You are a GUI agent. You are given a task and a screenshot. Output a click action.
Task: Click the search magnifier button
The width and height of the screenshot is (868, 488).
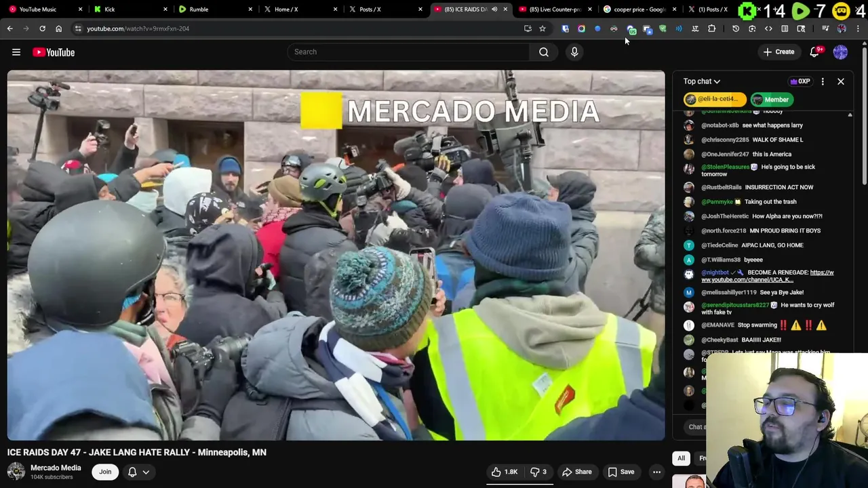click(544, 52)
